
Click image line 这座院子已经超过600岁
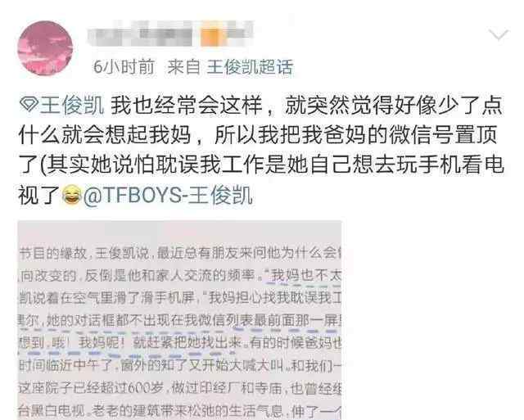pyautogui.click(x=91, y=388)
